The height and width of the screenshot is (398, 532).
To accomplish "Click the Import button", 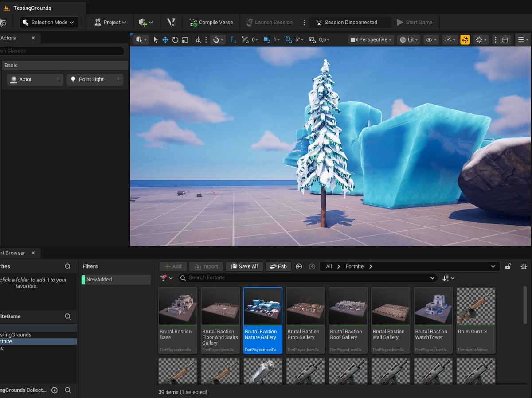I will pyautogui.click(x=206, y=266).
